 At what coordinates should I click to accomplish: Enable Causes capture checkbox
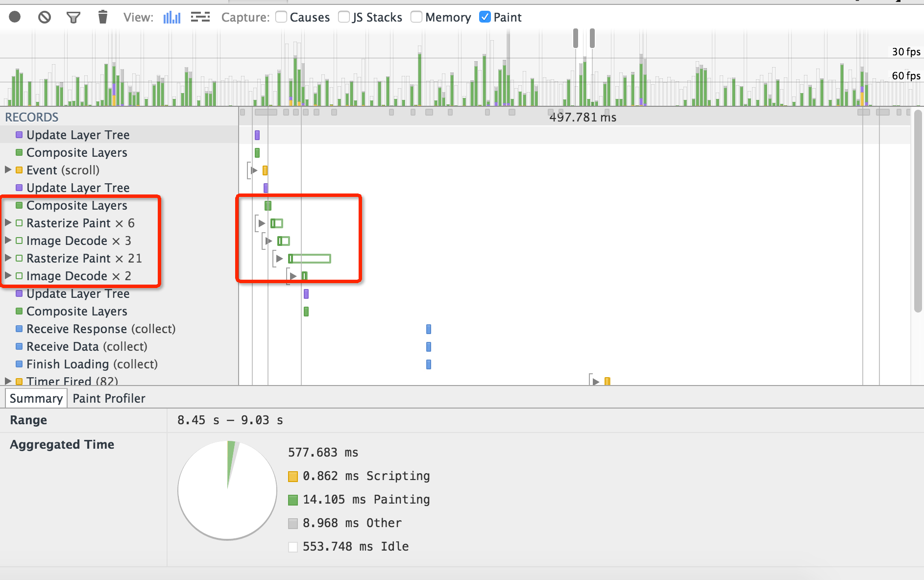281,17
